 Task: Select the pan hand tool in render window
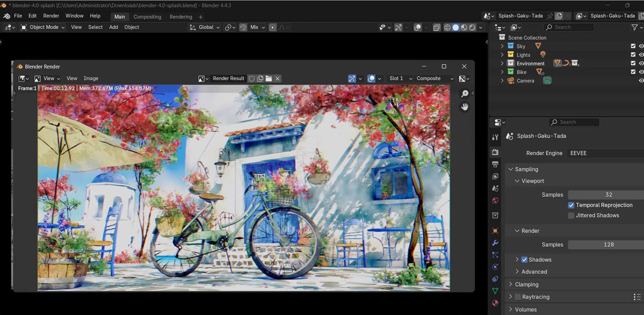point(465,107)
